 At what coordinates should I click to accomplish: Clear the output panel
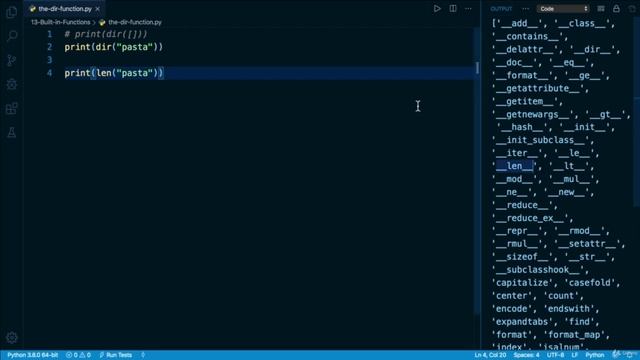coord(601,9)
